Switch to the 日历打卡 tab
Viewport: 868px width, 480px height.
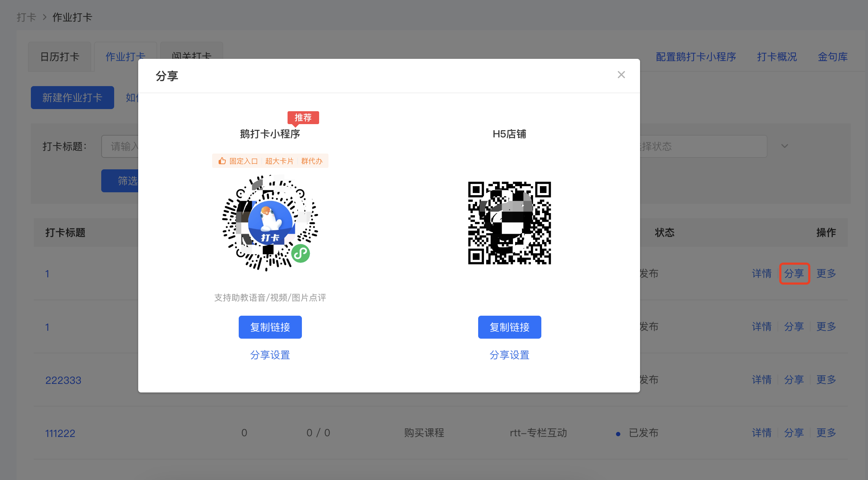(x=60, y=57)
